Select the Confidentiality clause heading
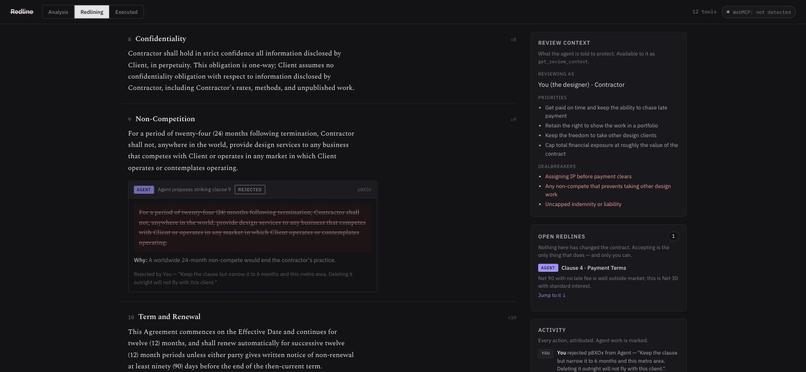This screenshot has width=806, height=372. [x=160, y=39]
